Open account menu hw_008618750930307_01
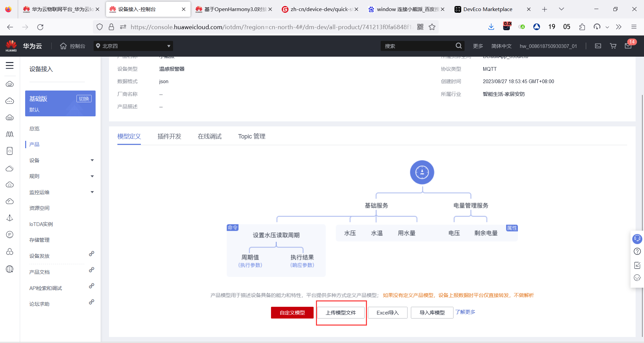The height and width of the screenshot is (343, 644). [x=548, y=46]
